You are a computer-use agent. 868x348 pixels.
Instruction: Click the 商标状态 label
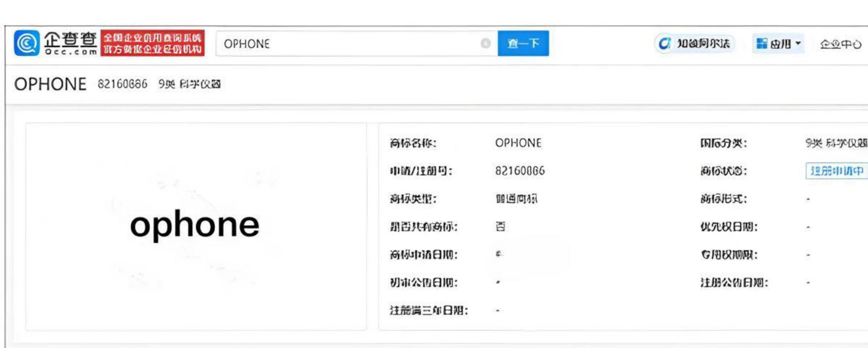pyautogui.click(x=723, y=171)
